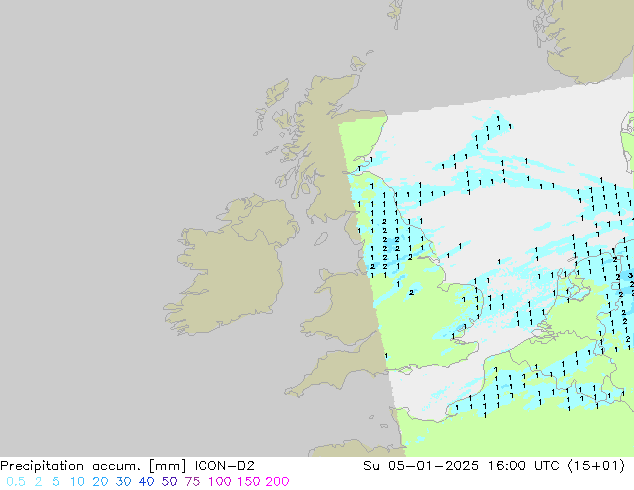Click the legend value 50
Screen dimensions: 634x490
(x=169, y=482)
